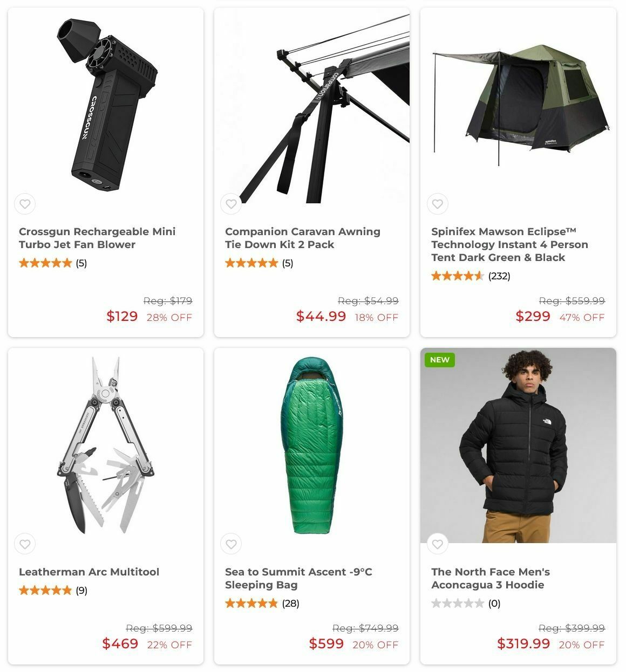Wishlist the Sea to Summit sleeping bag

point(231,544)
